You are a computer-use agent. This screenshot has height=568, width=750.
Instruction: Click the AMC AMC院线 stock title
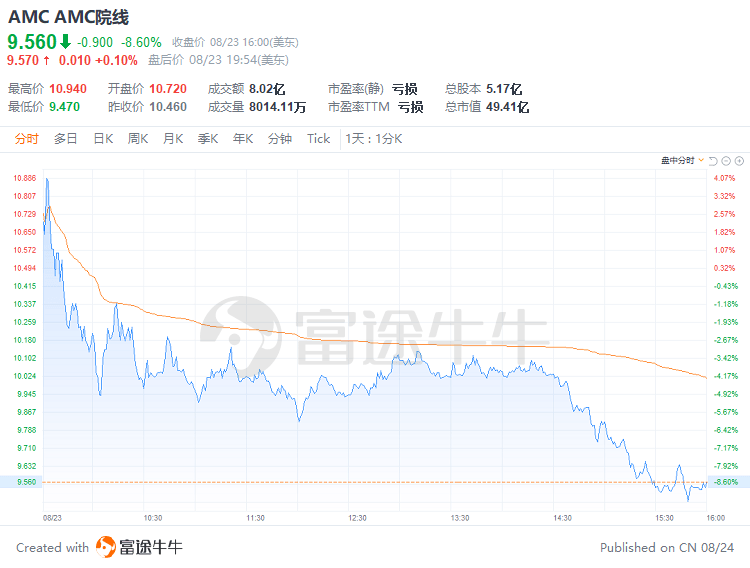pos(68,17)
